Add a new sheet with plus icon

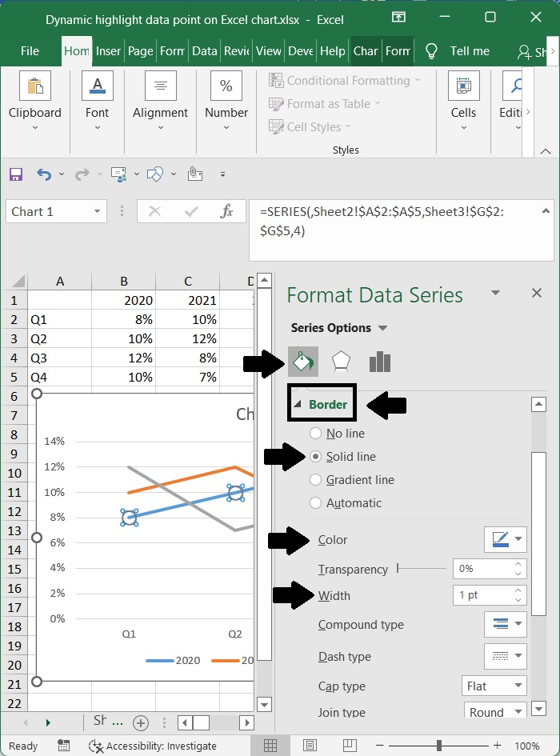click(141, 722)
